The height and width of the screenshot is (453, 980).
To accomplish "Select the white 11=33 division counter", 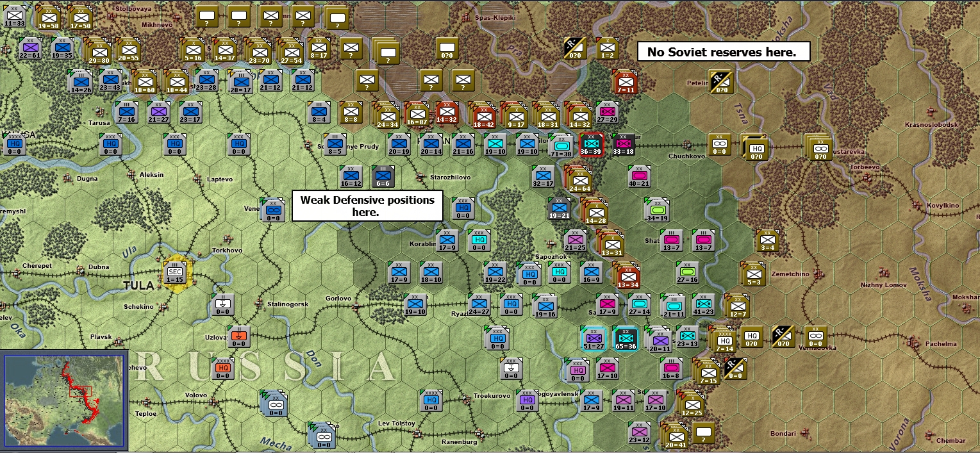I will 15,17.
